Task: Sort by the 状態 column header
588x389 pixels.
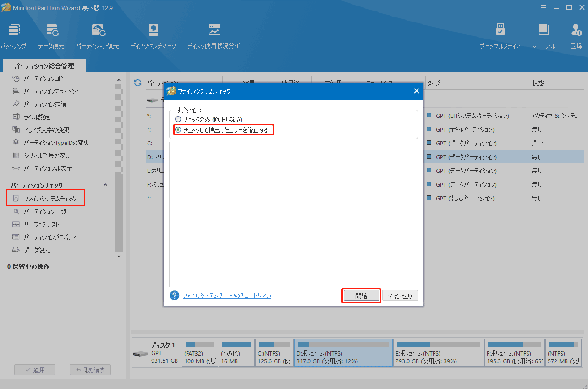Action: [x=557, y=83]
